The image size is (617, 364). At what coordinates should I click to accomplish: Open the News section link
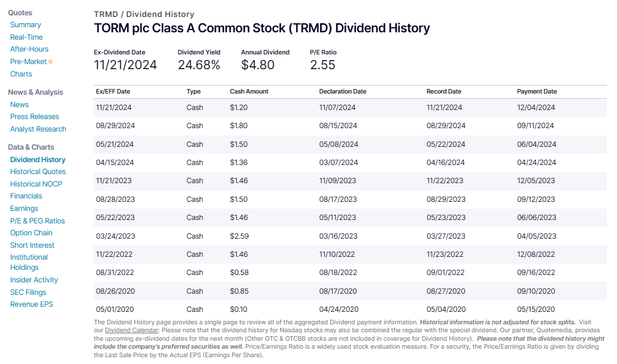(x=19, y=104)
